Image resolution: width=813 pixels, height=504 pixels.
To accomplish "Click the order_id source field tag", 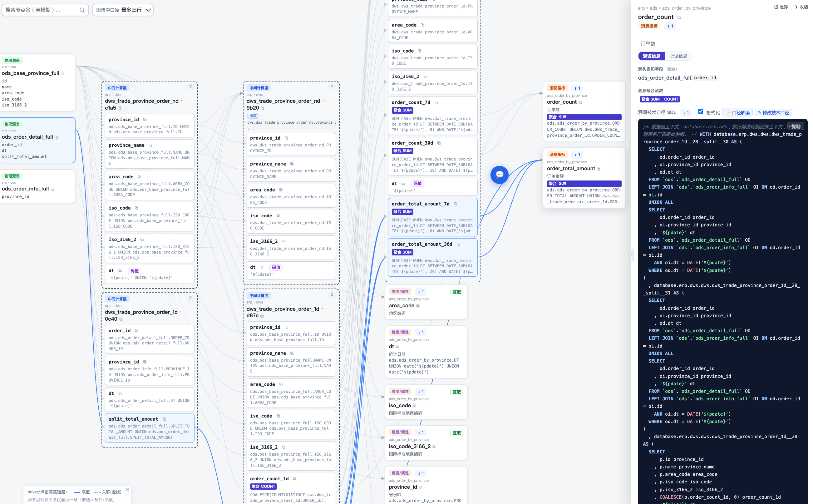I will point(705,78).
